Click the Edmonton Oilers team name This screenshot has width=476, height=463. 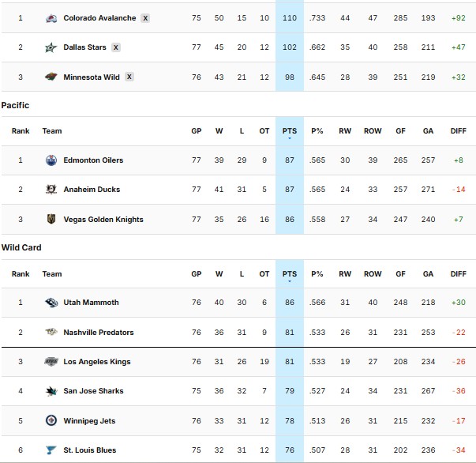pos(93,160)
